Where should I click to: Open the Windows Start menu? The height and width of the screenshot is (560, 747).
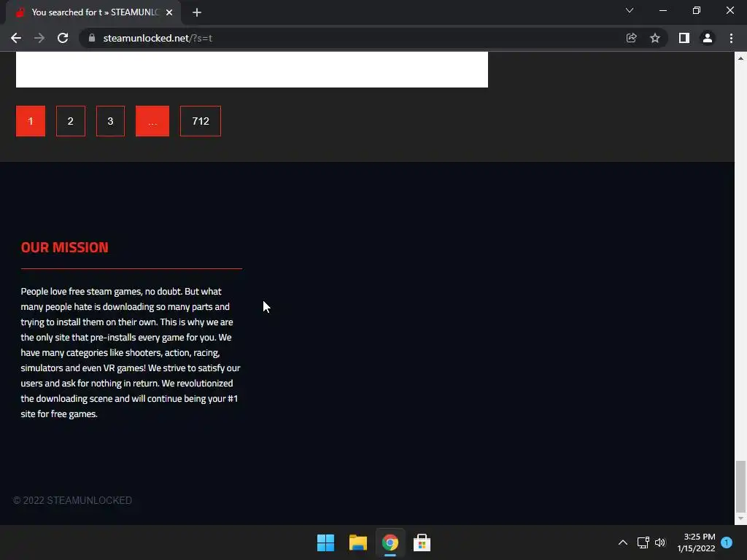326,542
